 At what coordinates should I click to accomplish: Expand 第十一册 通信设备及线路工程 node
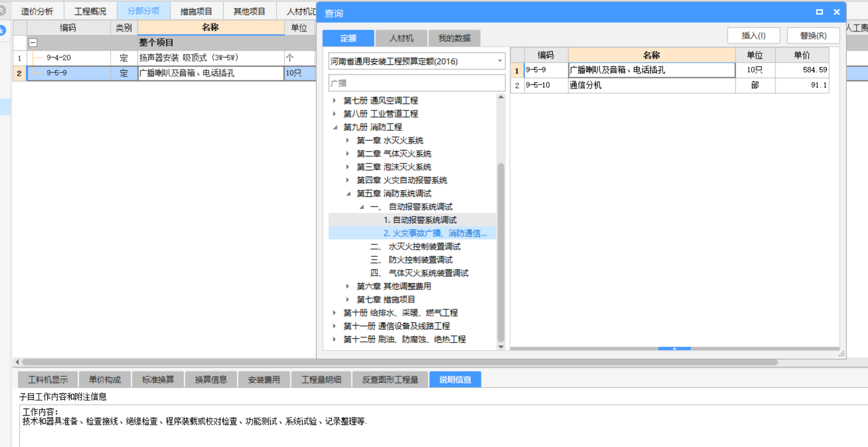pyautogui.click(x=334, y=326)
